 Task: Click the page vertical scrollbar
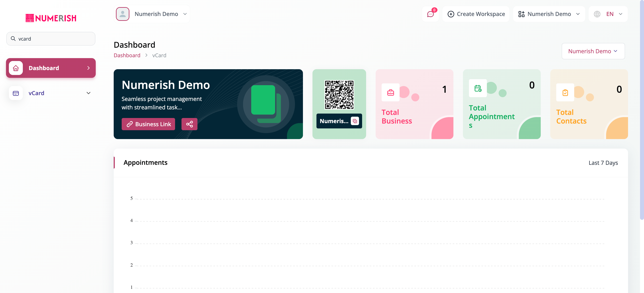click(x=642, y=110)
